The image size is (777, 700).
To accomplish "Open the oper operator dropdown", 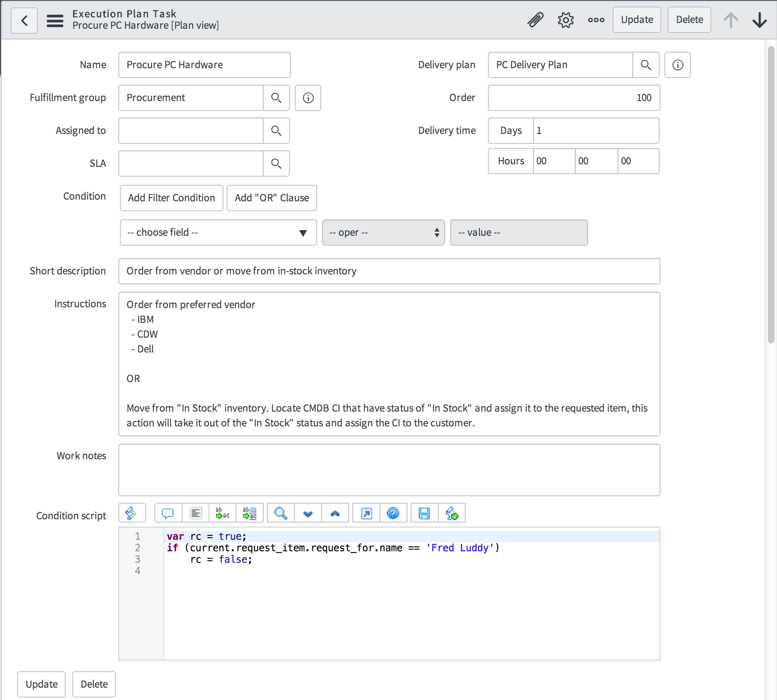I will click(x=384, y=233).
